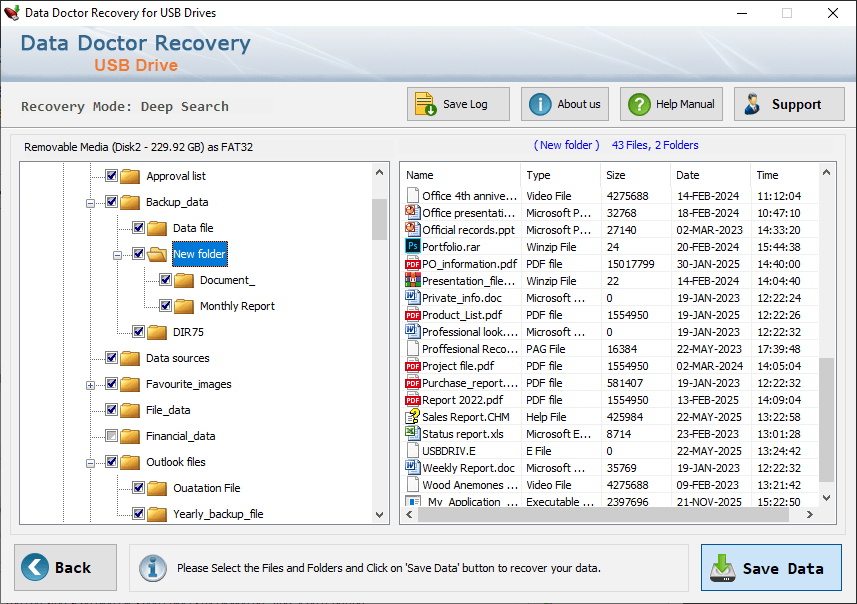Open the Help Manual button
This screenshot has height=604, width=857.
pos(671,104)
